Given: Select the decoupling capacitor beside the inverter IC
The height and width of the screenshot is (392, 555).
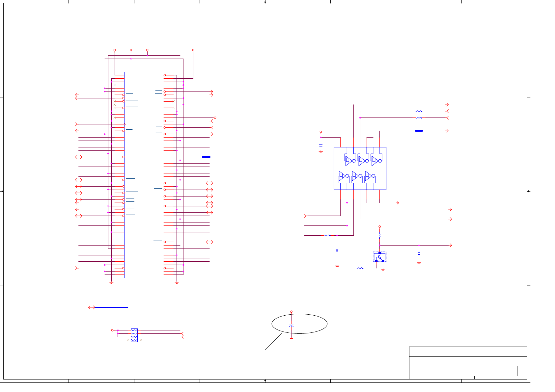Looking at the screenshot, I should click(321, 145).
